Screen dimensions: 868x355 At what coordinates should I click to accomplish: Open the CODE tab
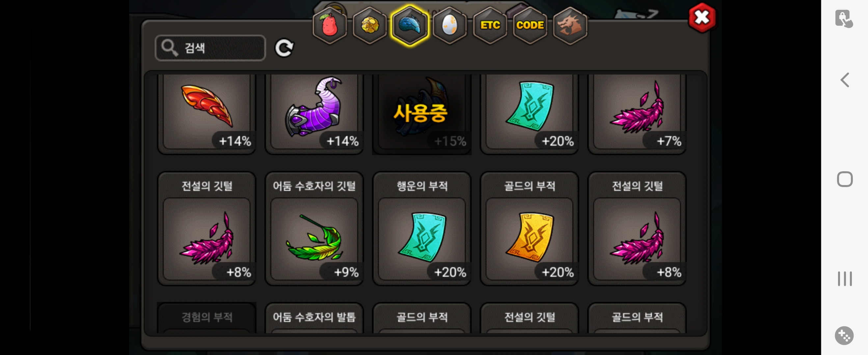530,26
